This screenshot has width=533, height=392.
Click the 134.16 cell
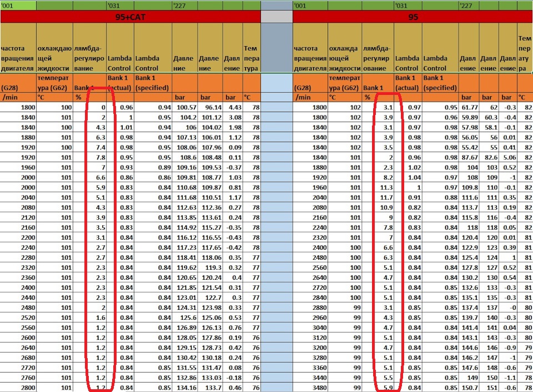[185, 387]
